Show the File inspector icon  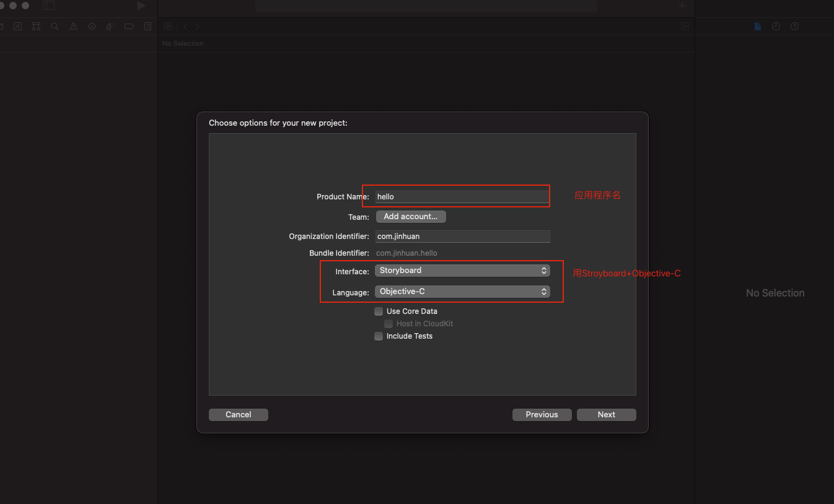pos(757,27)
